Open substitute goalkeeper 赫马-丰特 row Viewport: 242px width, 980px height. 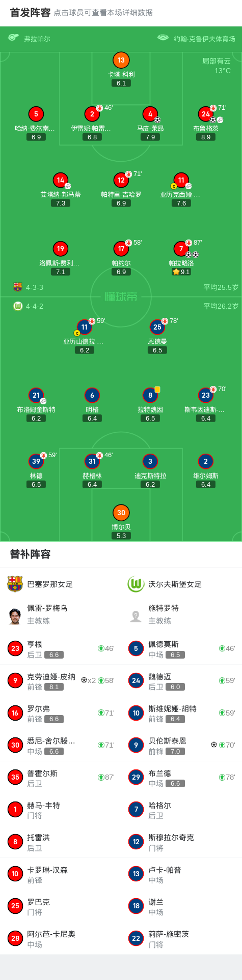coord(61,810)
